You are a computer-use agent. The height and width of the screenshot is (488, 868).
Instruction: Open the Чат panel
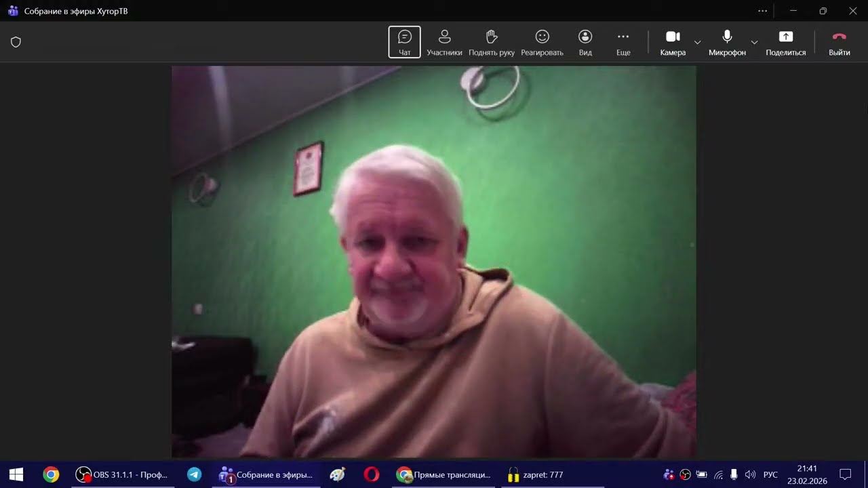point(404,42)
